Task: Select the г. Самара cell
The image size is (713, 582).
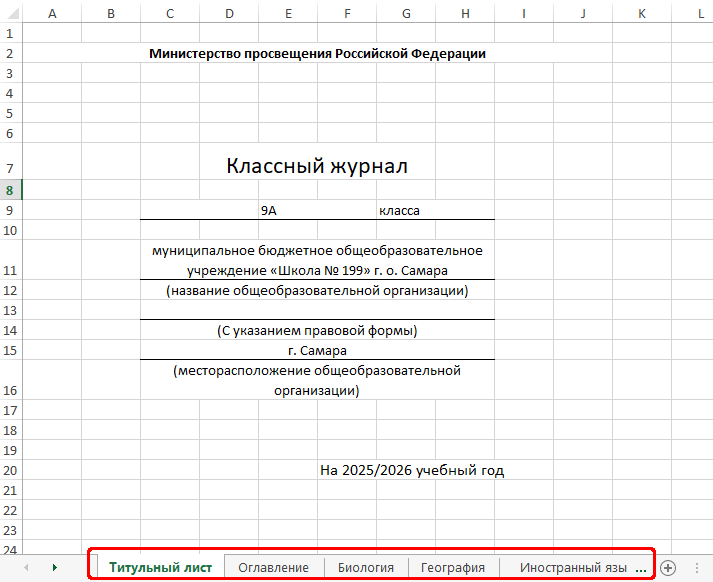Action: click(317, 350)
